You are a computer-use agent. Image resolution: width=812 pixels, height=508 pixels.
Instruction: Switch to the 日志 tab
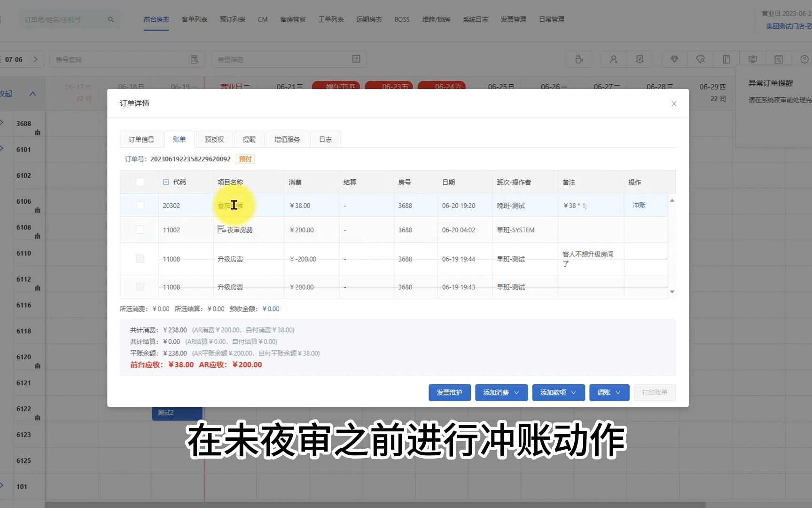[325, 139]
